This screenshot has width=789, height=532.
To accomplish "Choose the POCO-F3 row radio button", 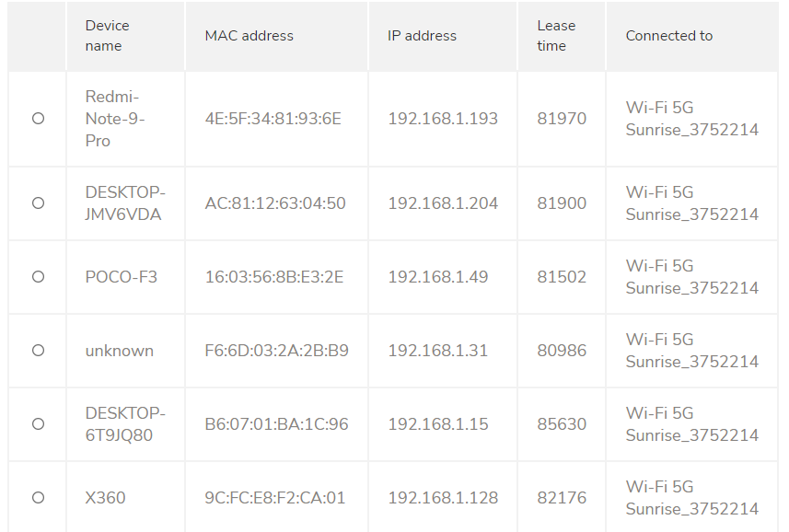I will tap(38, 277).
